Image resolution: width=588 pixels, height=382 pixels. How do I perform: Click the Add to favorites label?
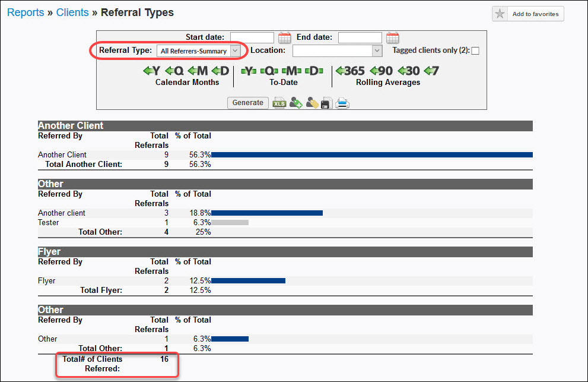pos(536,14)
